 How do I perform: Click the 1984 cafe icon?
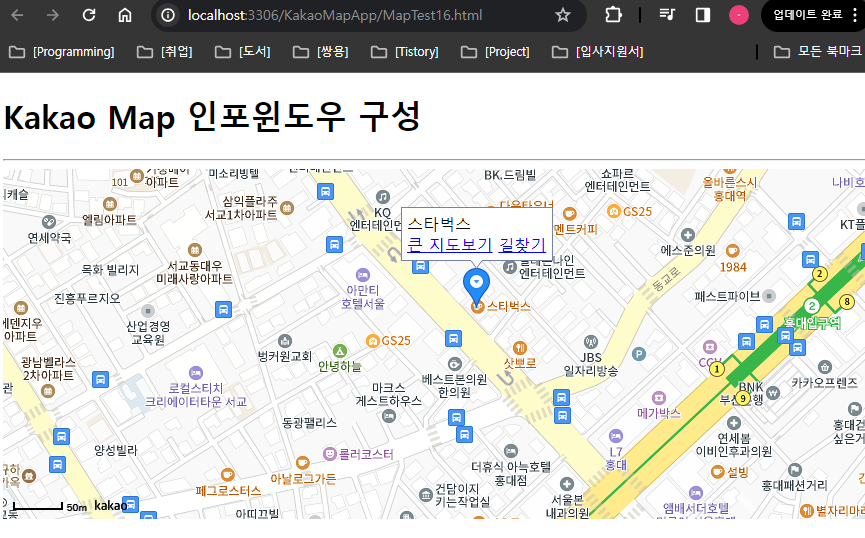click(x=733, y=251)
